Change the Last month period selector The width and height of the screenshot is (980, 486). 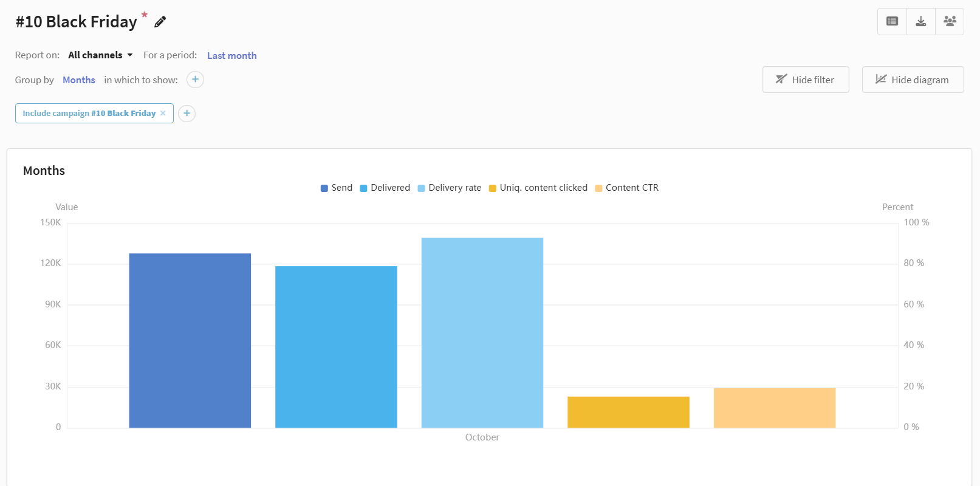pos(231,55)
